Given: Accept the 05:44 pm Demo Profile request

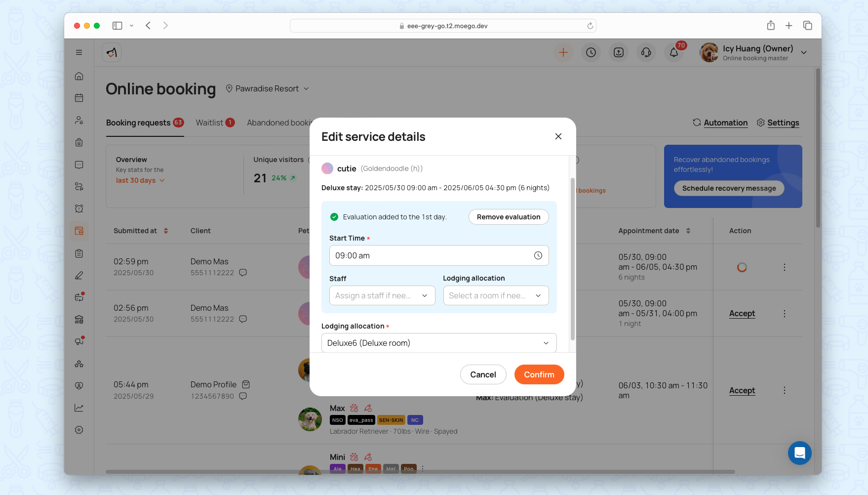Looking at the screenshot, I should click(x=742, y=390).
